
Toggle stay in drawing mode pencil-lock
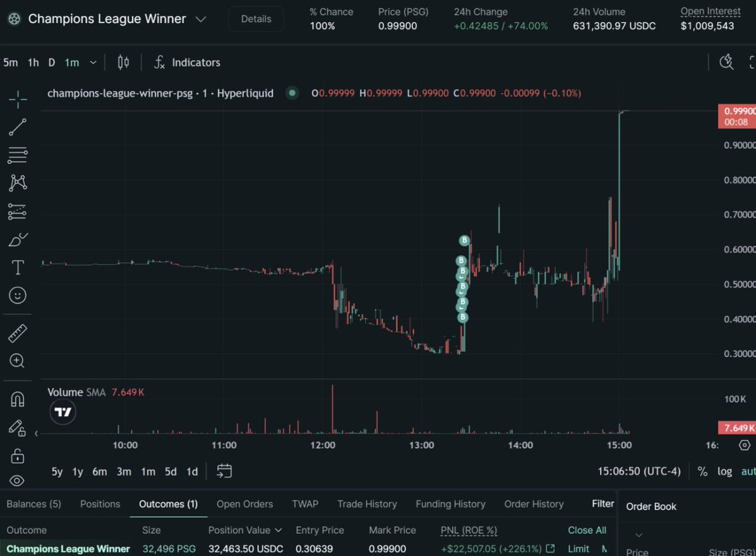click(18, 428)
